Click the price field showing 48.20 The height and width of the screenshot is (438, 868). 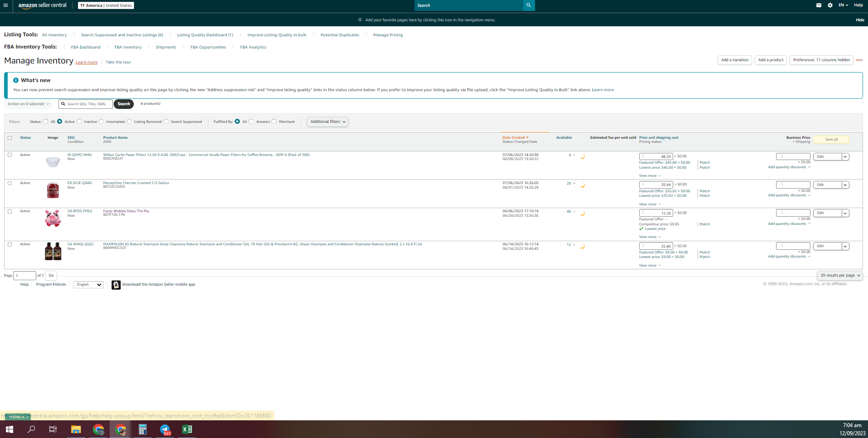coord(656,157)
